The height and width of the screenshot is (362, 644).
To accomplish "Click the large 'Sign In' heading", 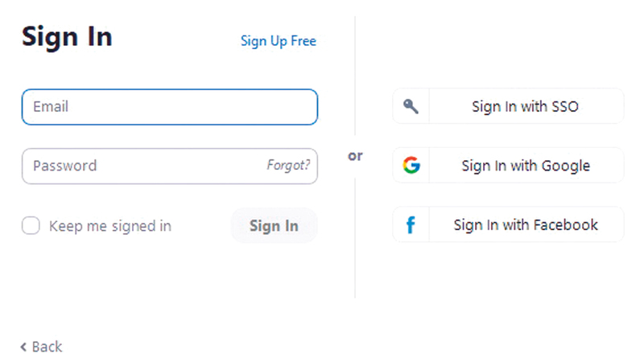I will 67,37.
